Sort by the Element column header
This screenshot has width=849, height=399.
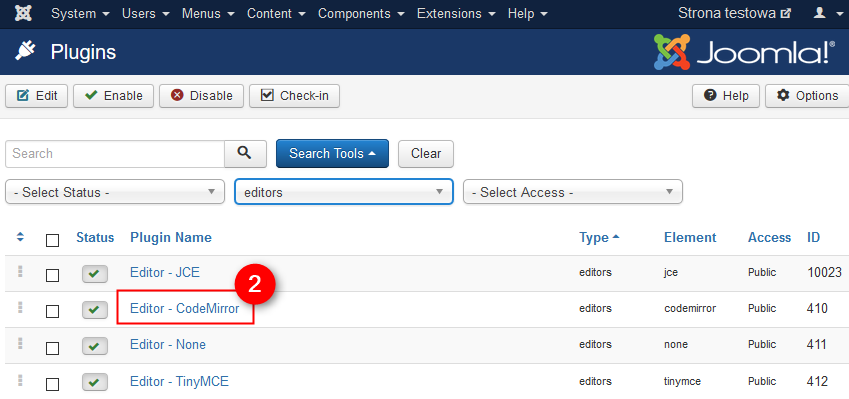click(690, 238)
